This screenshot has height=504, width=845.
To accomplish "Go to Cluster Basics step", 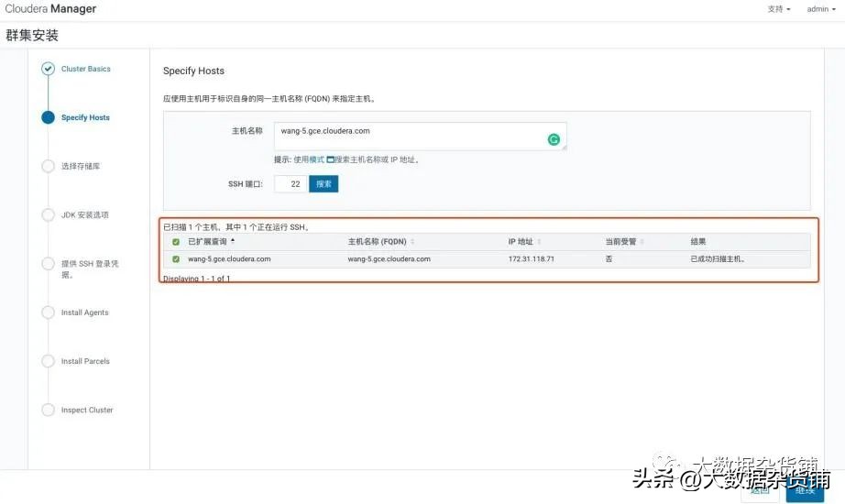I will click(x=85, y=69).
